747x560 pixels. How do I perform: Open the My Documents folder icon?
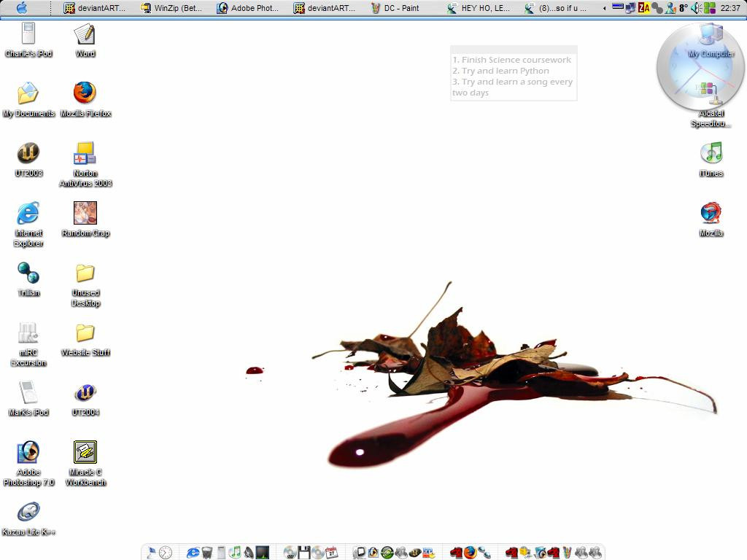click(28, 99)
